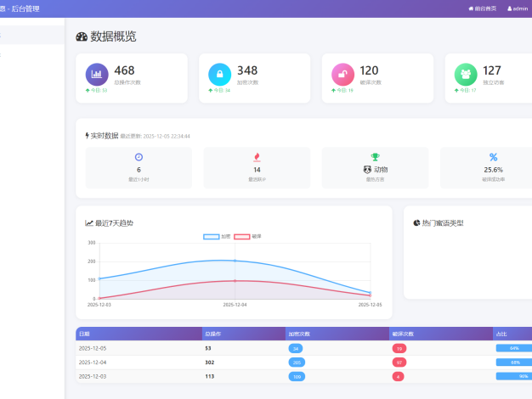Click the purple bar-chart icon beside 468
532x399 pixels.
point(97,74)
